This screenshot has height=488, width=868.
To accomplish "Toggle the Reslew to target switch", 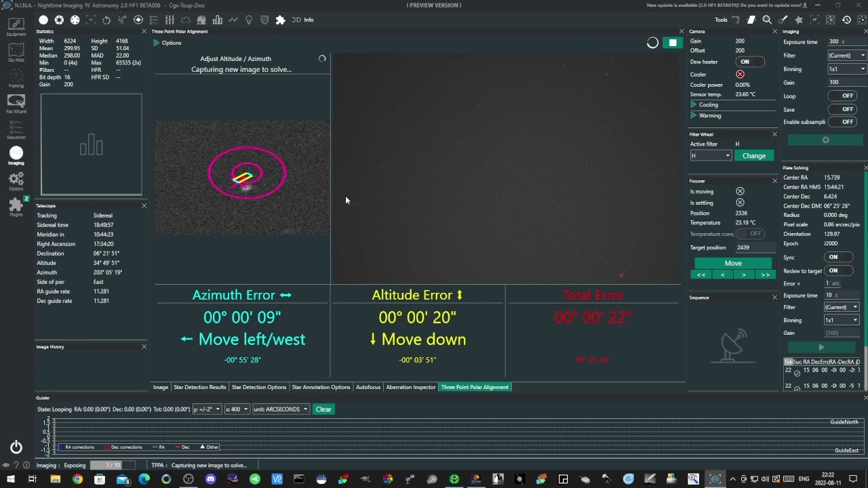I will pyautogui.click(x=838, y=270).
